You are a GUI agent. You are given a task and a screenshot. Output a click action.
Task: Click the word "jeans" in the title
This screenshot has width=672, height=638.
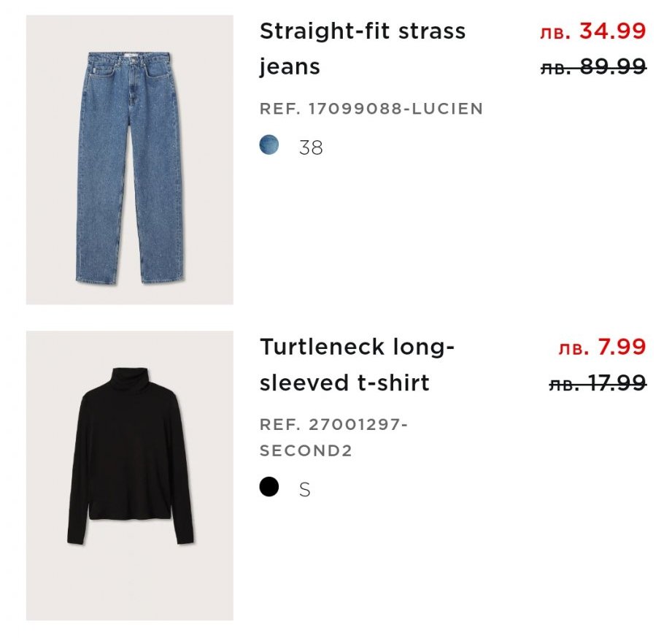pos(290,68)
